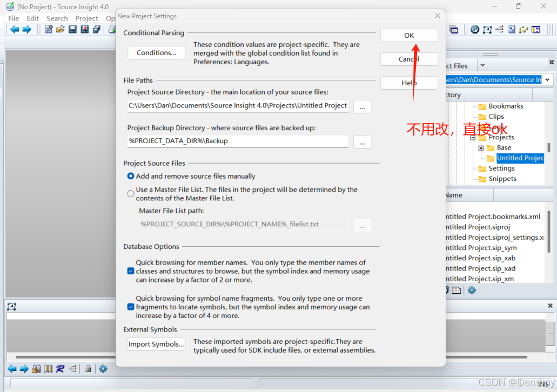Image resolution: width=557 pixels, height=392 pixels.
Task: Open the Edit menu
Action: (x=32, y=18)
